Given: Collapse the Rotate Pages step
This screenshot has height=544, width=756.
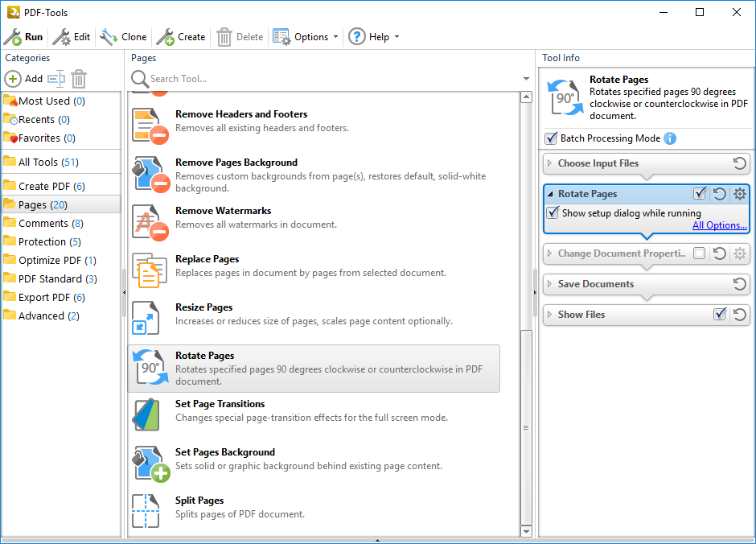Looking at the screenshot, I should click(550, 194).
